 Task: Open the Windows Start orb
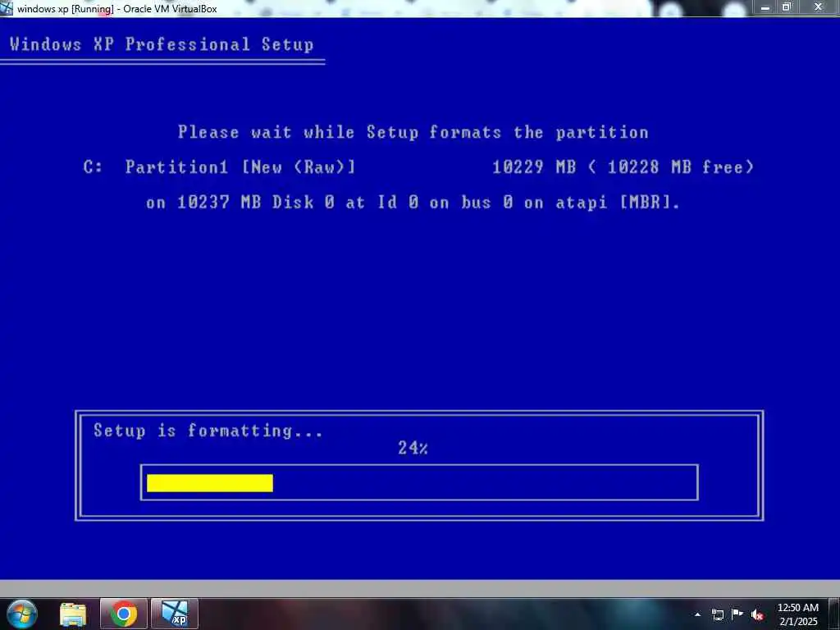pyautogui.click(x=22, y=614)
